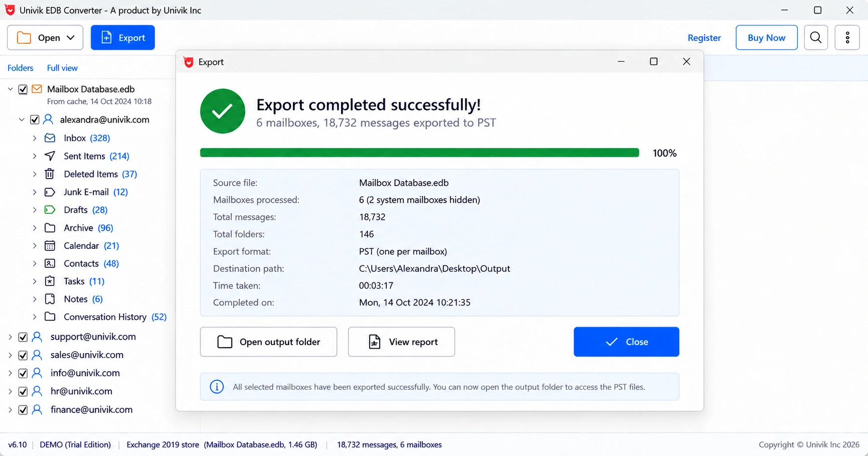Click the Univik logo in the Export dialog title
The image size is (868, 456).
(189, 62)
